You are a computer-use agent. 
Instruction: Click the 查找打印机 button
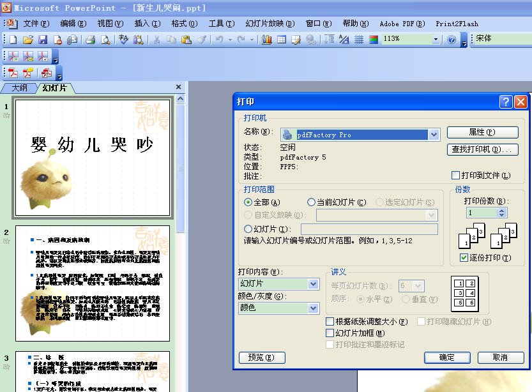[x=482, y=149]
